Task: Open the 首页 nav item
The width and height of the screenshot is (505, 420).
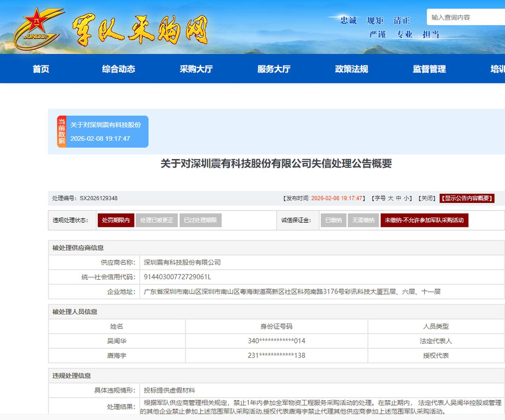Action: pyautogui.click(x=41, y=69)
